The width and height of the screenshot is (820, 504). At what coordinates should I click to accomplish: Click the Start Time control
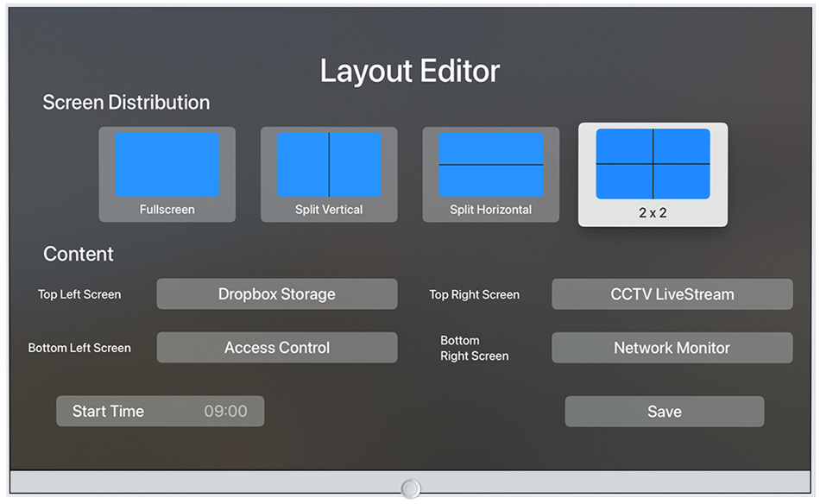click(x=160, y=412)
